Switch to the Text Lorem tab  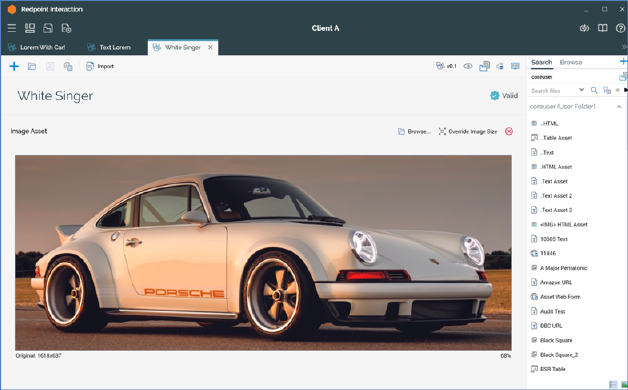(109, 47)
